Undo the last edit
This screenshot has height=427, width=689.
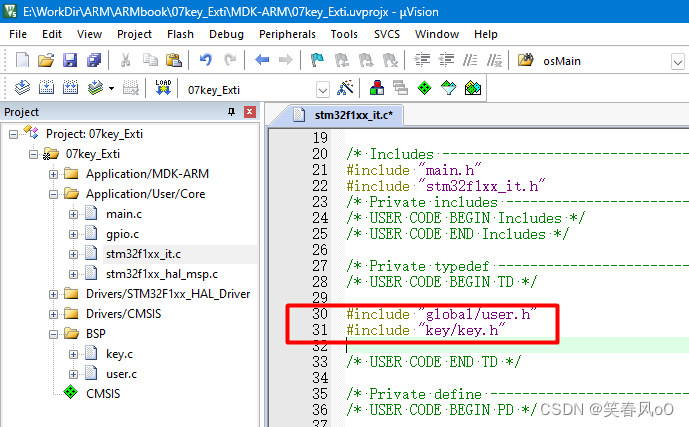206,59
